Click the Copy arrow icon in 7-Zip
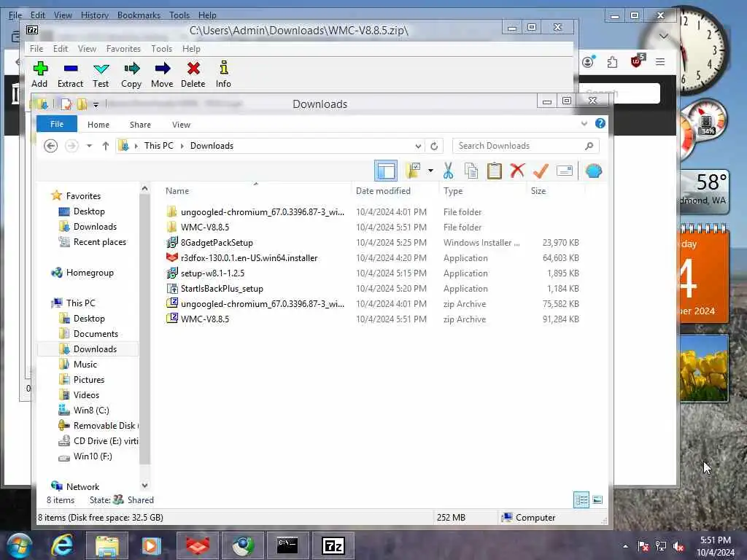The image size is (747, 560). (131, 74)
